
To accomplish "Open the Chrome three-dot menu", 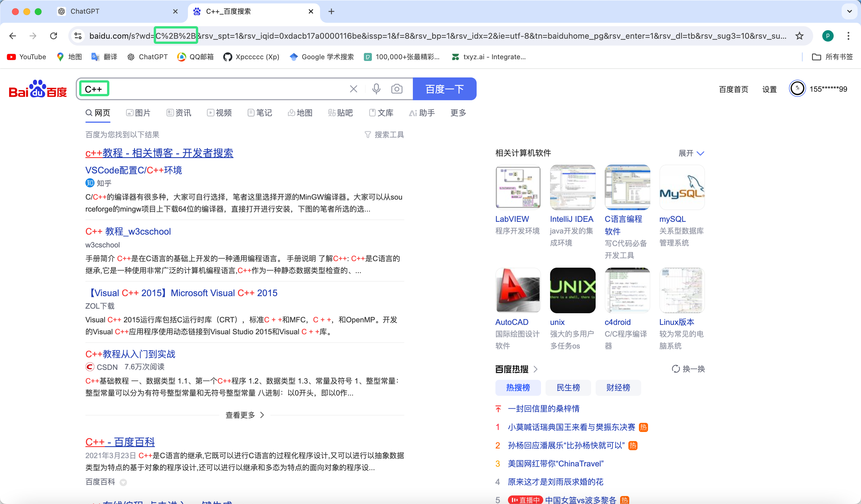I will coord(848,36).
